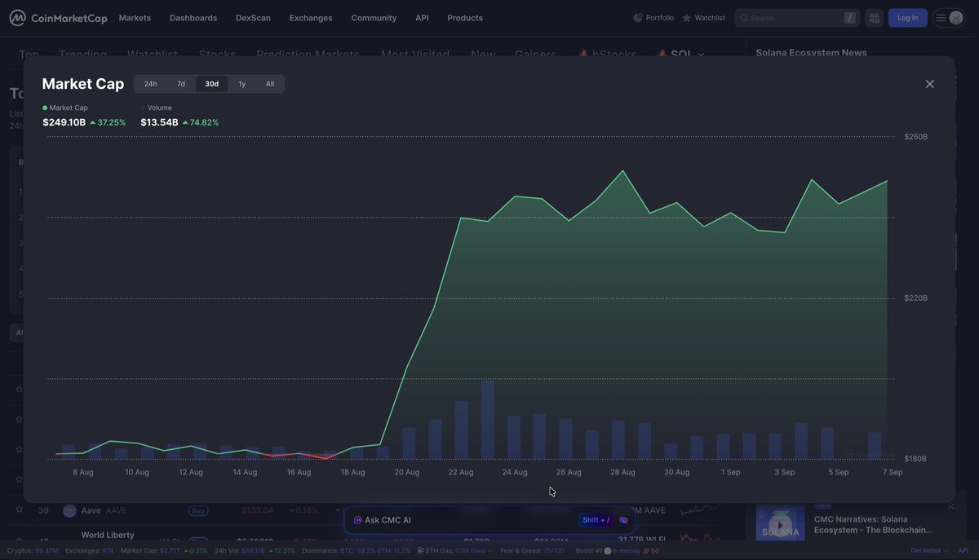979x560 pixels.
Task: Open the Get listed dropdown
Action: point(930,551)
